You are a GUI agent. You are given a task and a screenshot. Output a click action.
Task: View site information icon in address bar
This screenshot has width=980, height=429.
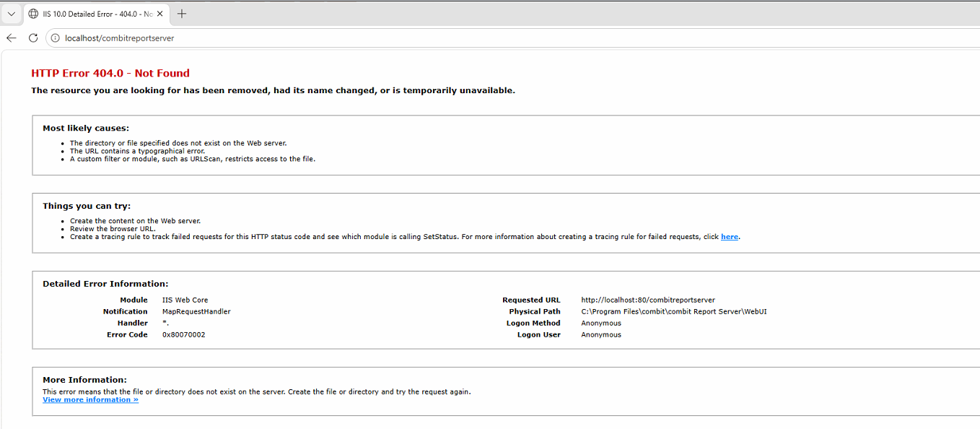[56, 38]
